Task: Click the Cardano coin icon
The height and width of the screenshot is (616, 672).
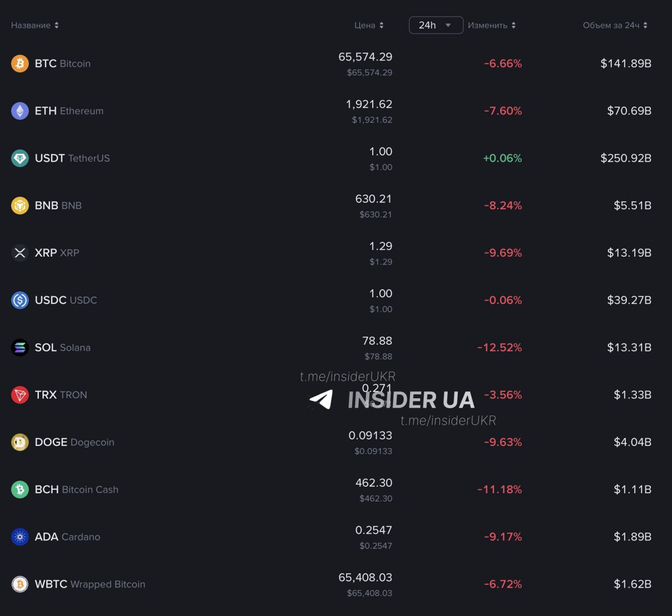Action: (x=20, y=537)
